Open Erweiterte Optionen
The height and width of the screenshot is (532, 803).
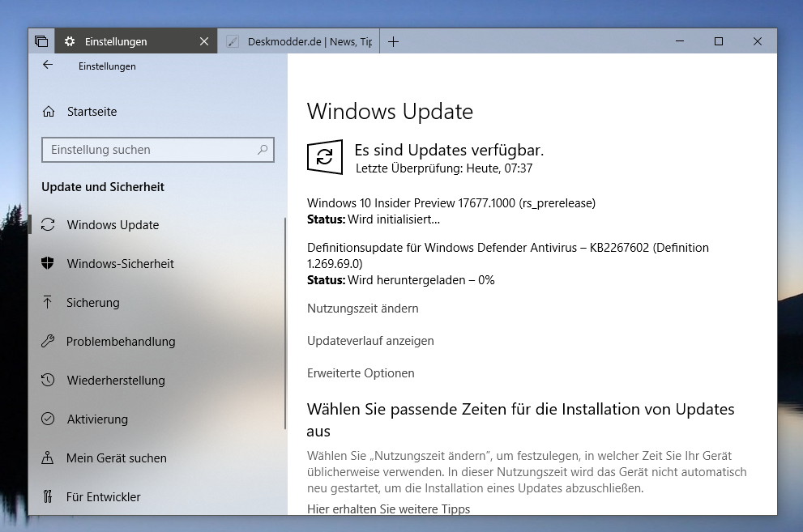[361, 373]
